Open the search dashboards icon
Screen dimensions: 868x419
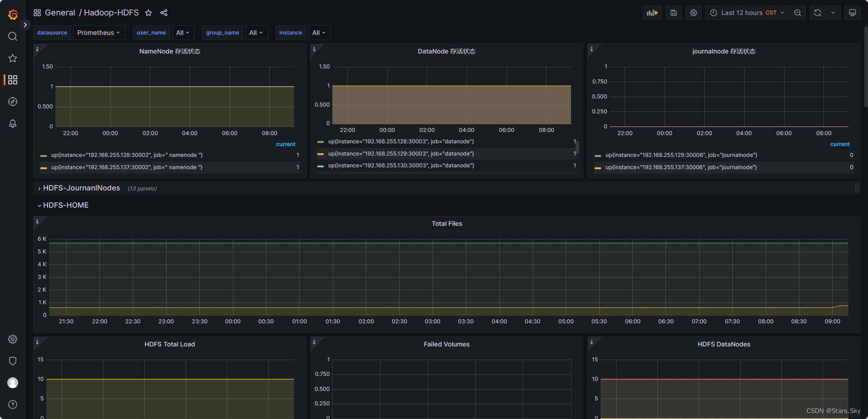tap(13, 36)
